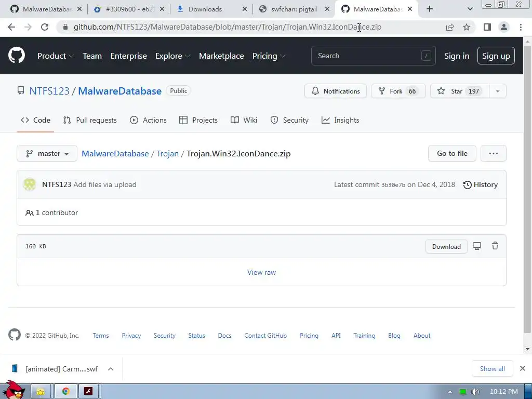Open the Projects tab
Screen dimensions: 532x399
198,120
